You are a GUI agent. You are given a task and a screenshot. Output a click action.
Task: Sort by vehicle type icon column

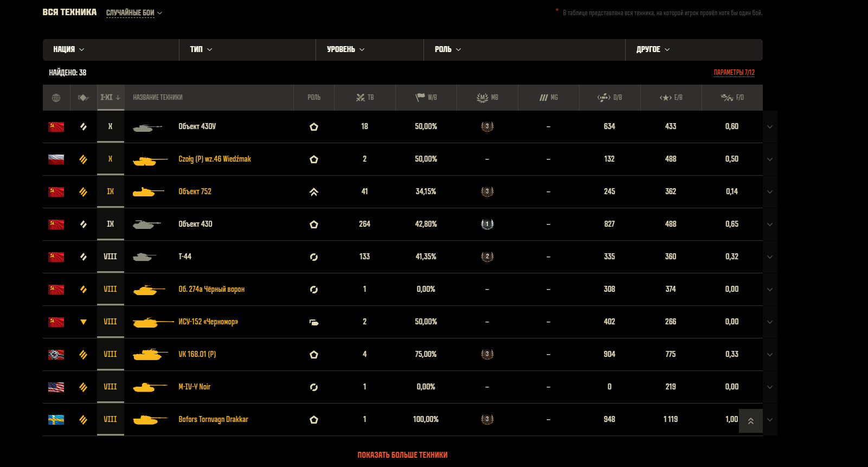click(x=83, y=98)
